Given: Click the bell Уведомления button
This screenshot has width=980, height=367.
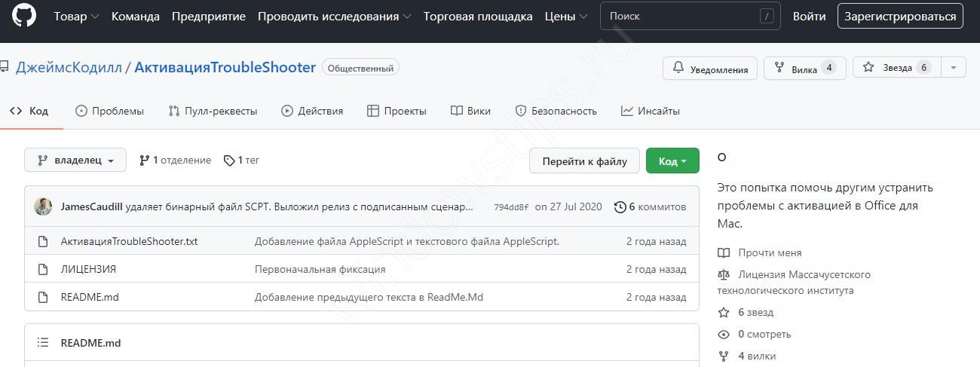Looking at the screenshot, I should [x=710, y=69].
